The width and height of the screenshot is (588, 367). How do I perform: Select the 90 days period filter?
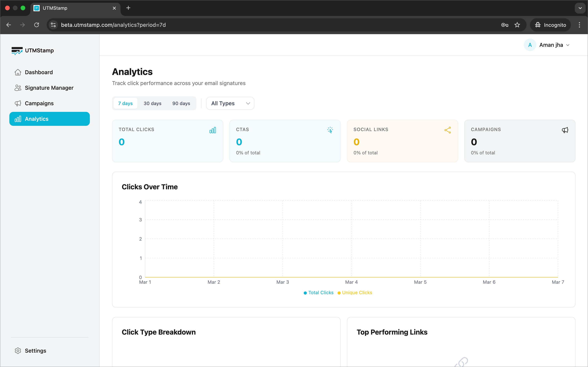(181, 103)
